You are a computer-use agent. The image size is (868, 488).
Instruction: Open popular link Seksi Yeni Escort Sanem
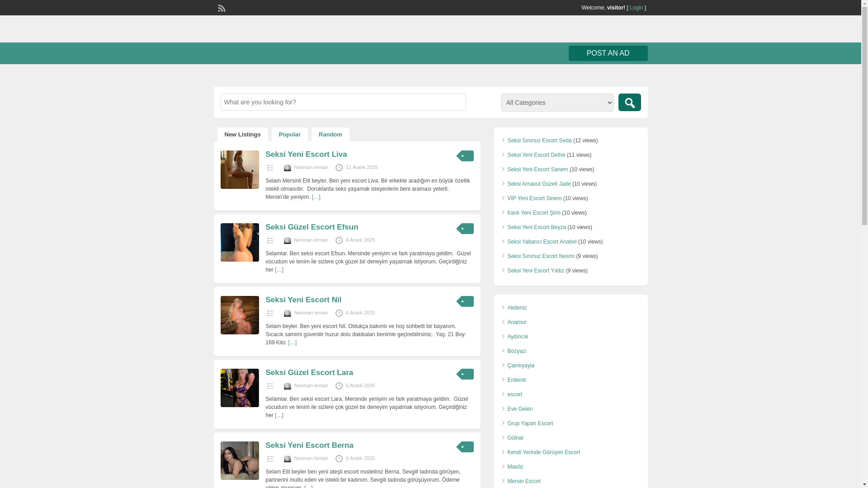point(538,169)
